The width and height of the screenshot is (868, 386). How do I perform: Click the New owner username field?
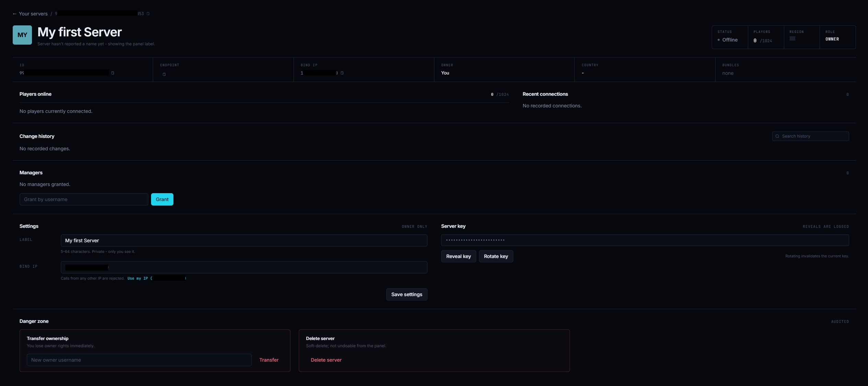point(139,360)
